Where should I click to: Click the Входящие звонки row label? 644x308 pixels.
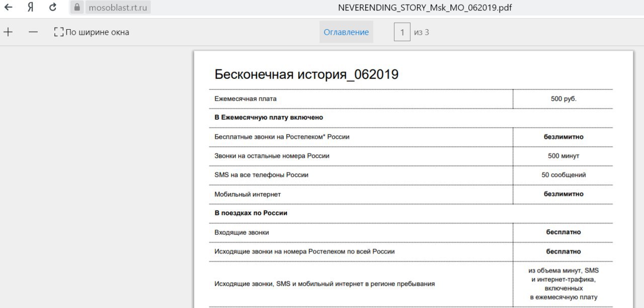click(242, 233)
